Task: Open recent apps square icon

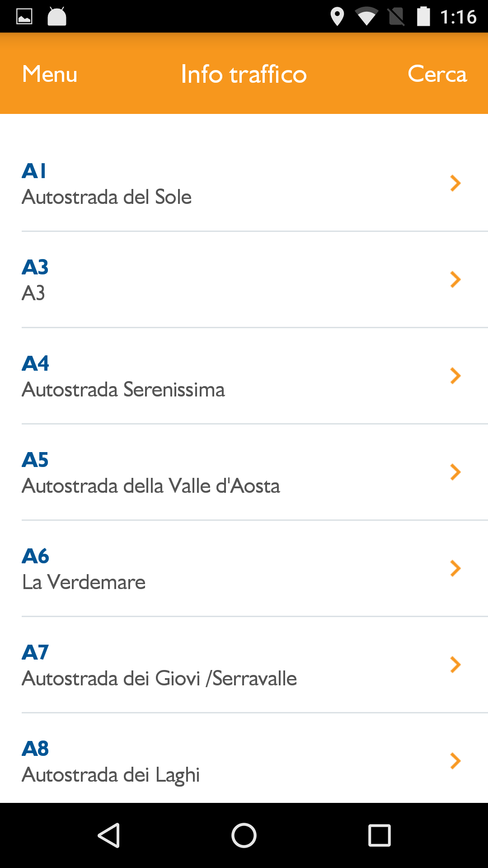Action: (379, 835)
